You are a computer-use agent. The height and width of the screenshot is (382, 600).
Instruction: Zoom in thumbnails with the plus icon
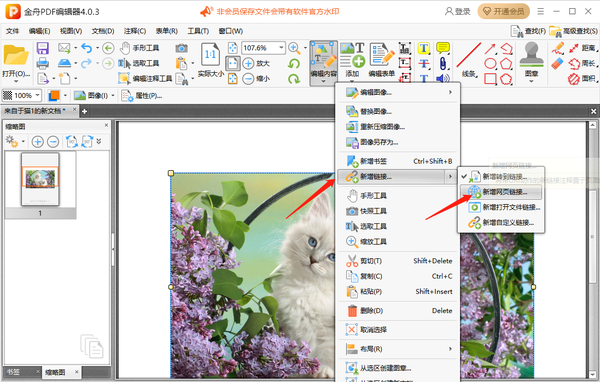pyautogui.click(x=37, y=142)
